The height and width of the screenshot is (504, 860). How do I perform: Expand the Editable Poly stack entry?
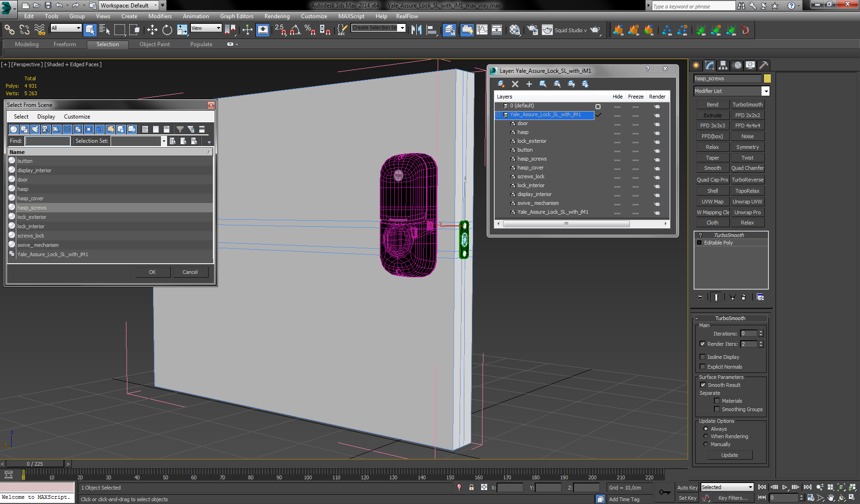point(699,243)
